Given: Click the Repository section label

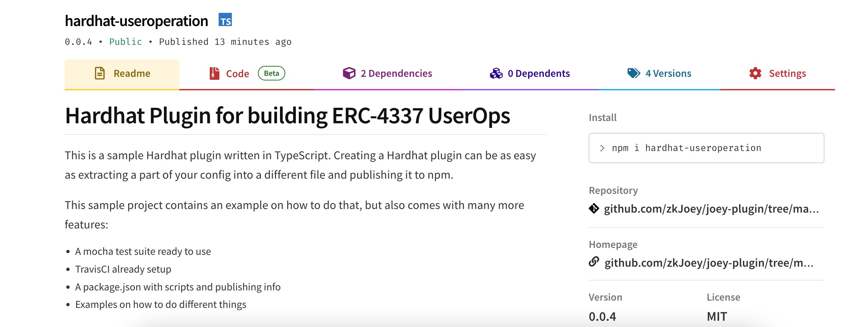Looking at the screenshot, I should click(x=613, y=190).
